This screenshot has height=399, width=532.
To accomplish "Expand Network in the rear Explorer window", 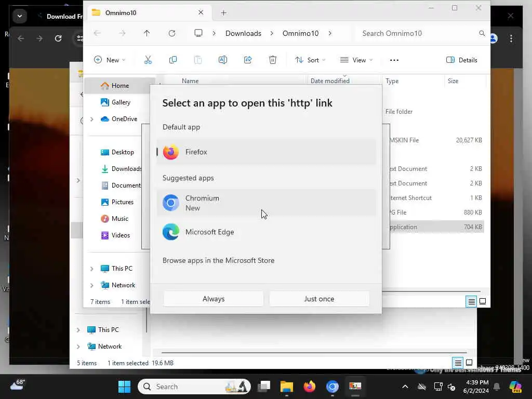I will pos(78,347).
